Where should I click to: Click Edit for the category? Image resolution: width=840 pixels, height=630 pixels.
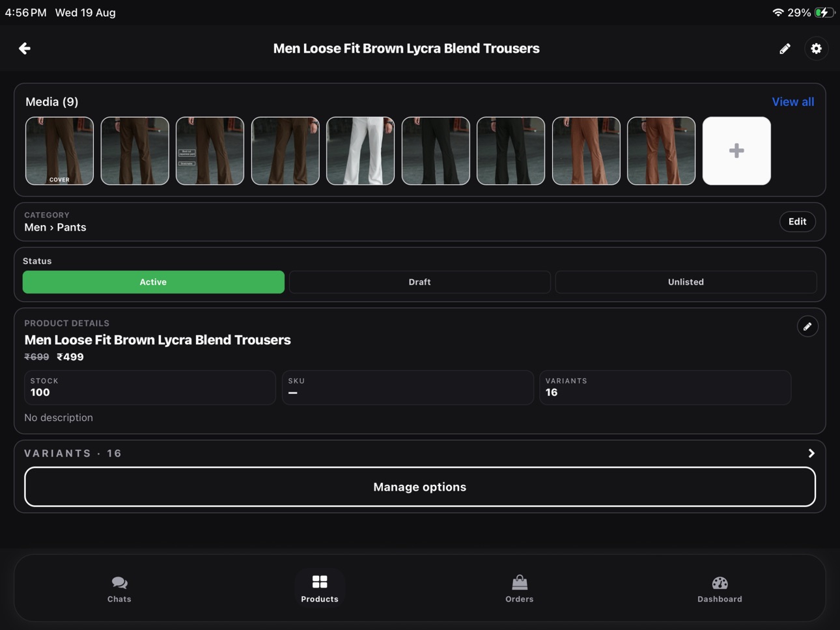[x=798, y=222]
